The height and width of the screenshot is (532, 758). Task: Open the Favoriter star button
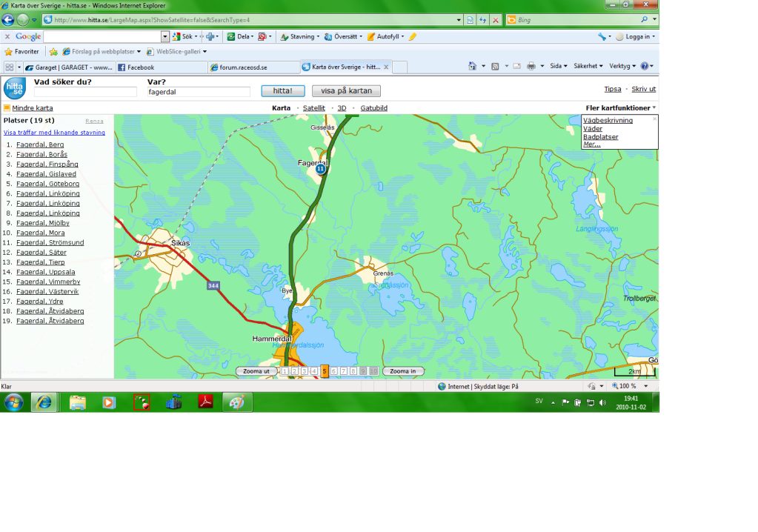click(21, 52)
